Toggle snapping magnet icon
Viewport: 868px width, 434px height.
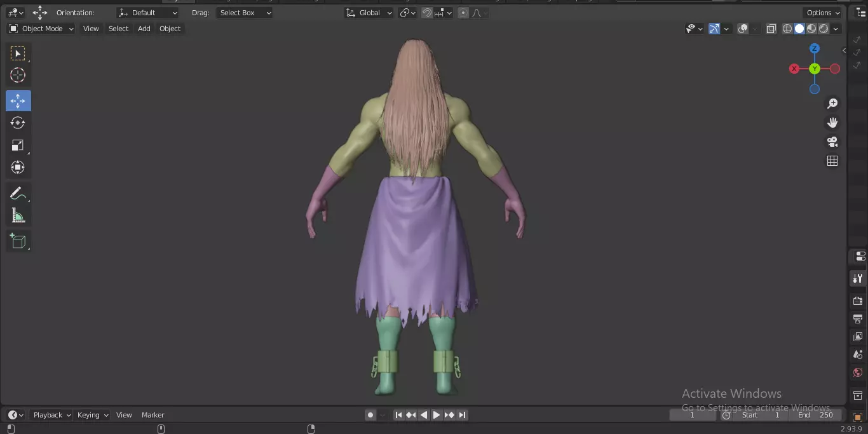(427, 13)
